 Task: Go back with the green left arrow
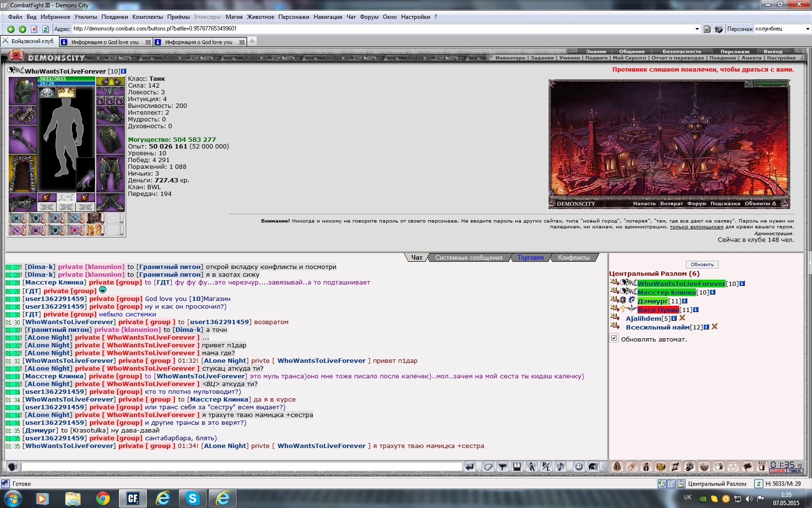(x=11, y=29)
